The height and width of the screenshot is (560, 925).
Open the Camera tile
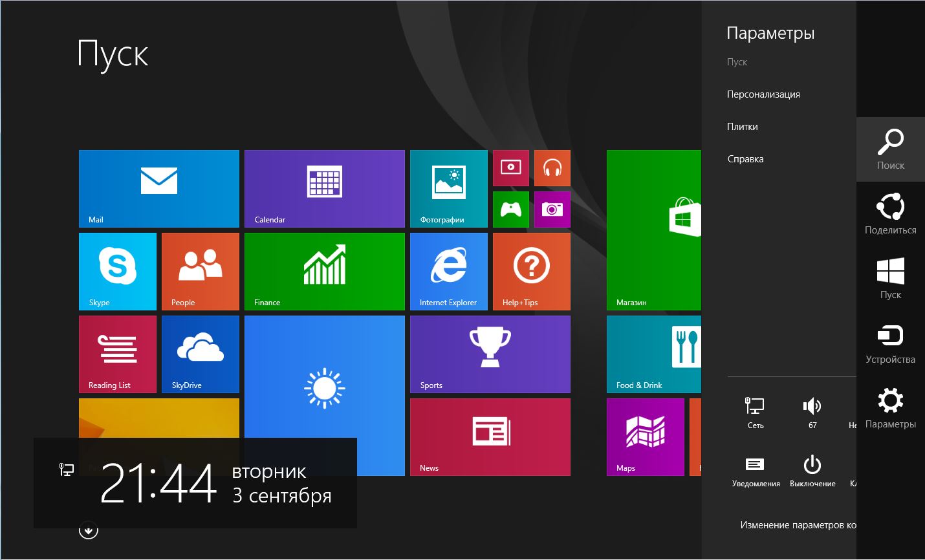click(552, 210)
